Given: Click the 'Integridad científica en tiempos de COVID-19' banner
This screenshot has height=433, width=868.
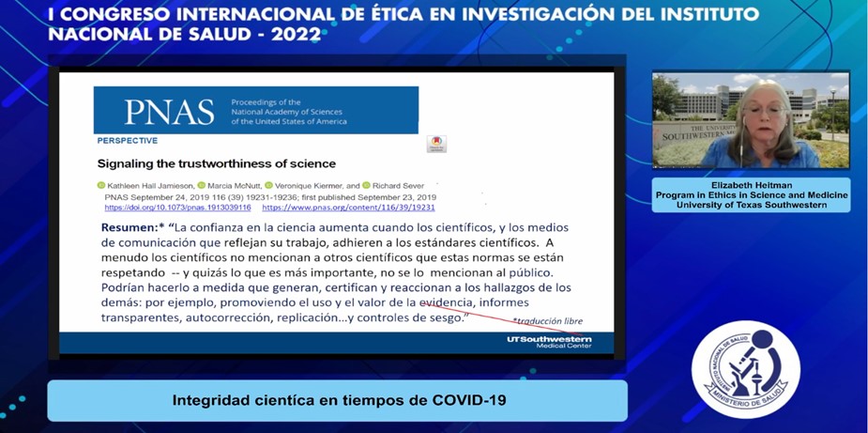Looking at the screenshot, I should [x=339, y=400].
